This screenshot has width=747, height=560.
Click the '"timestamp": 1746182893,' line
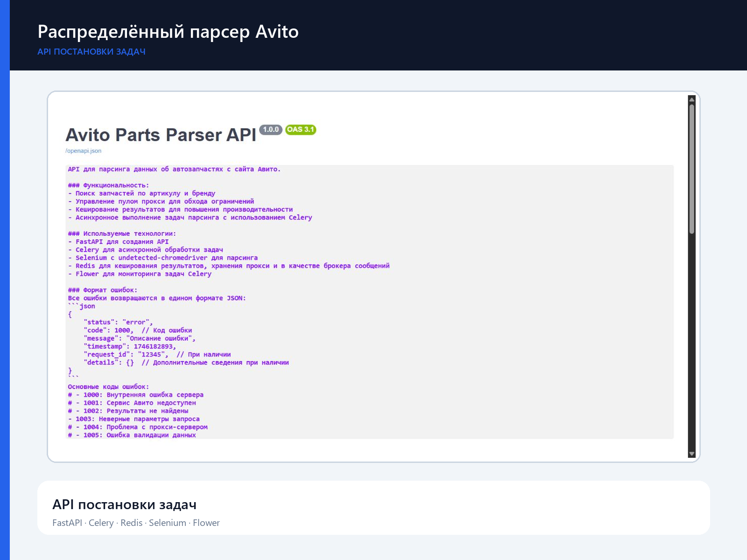click(x=130, y=346)
